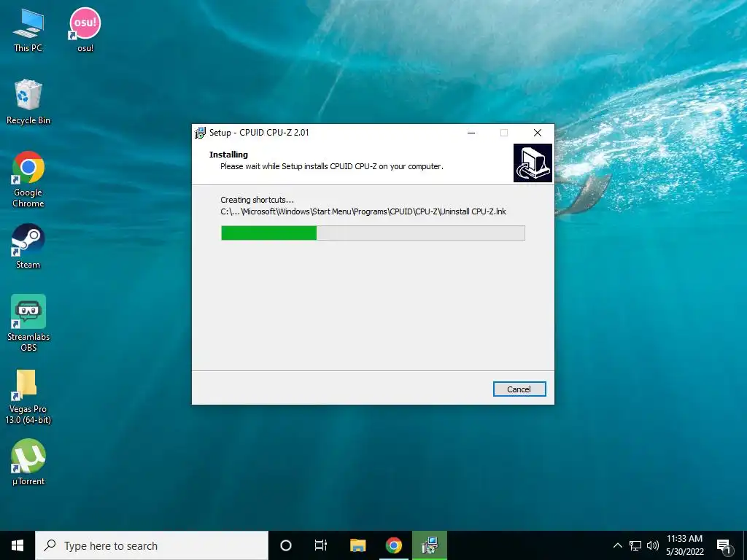Click the installer computer graphic
Image resolution: width=747 pixels, height=560 pixels.
533,163
